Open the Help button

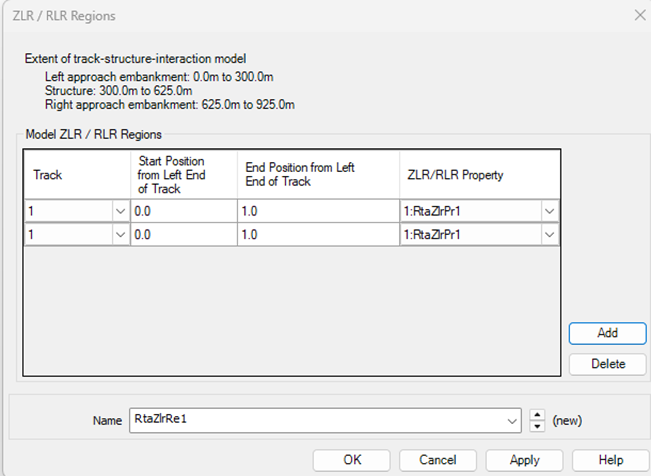click(x=610, y=460)
